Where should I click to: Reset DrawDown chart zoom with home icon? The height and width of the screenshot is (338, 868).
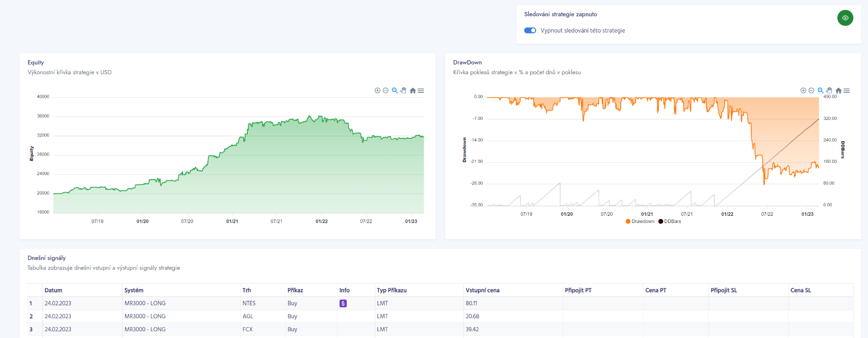click(x=838, y=90)
